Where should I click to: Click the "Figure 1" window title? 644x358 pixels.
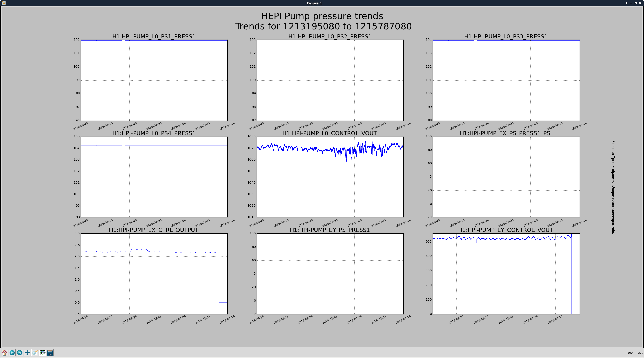coord(314,3)
